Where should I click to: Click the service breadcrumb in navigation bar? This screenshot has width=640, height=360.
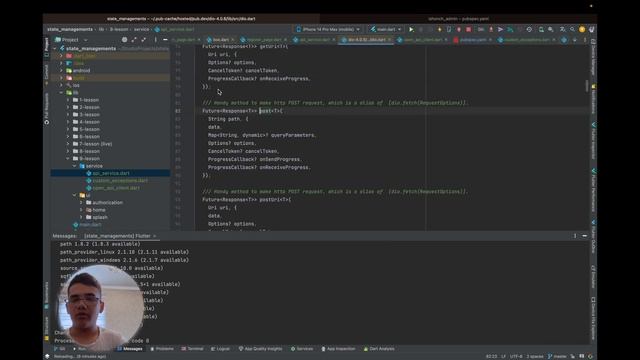[x=141, y=29]
